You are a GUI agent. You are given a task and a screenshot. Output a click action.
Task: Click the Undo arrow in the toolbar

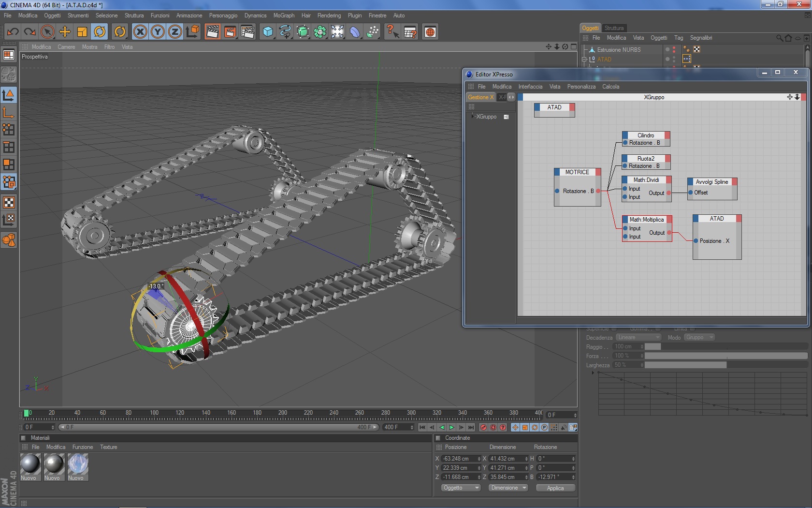pos(13,32)
